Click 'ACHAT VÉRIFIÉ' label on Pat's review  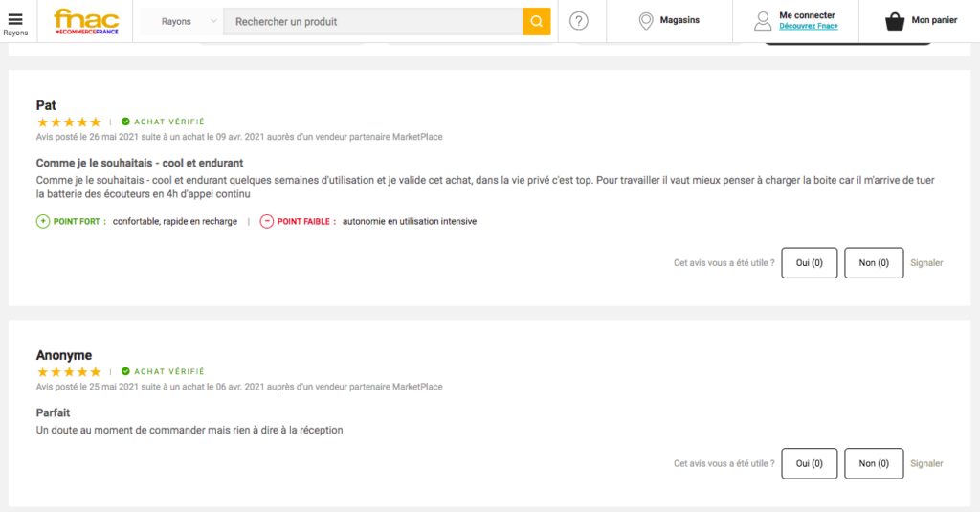[169, 122]
